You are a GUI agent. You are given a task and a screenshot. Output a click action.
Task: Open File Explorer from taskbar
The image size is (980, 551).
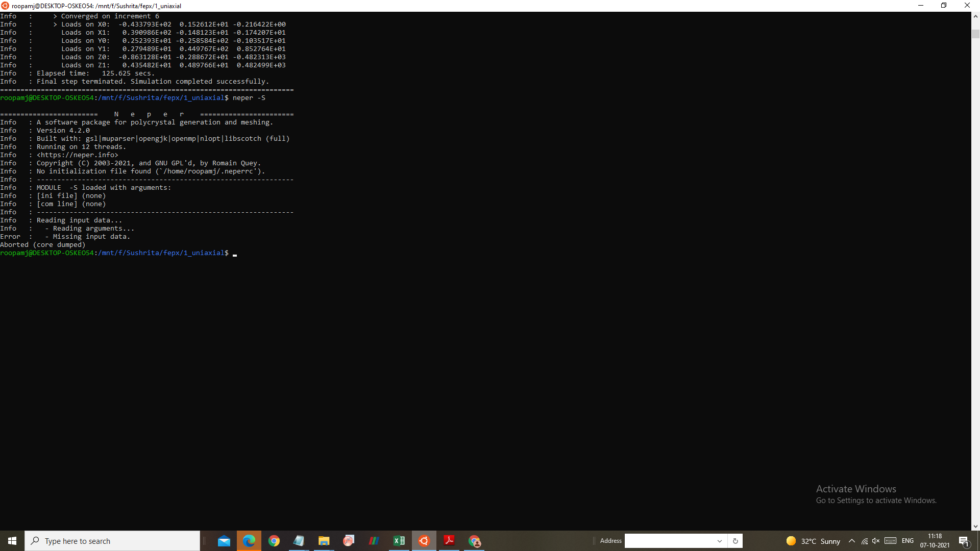pos(324,541)
